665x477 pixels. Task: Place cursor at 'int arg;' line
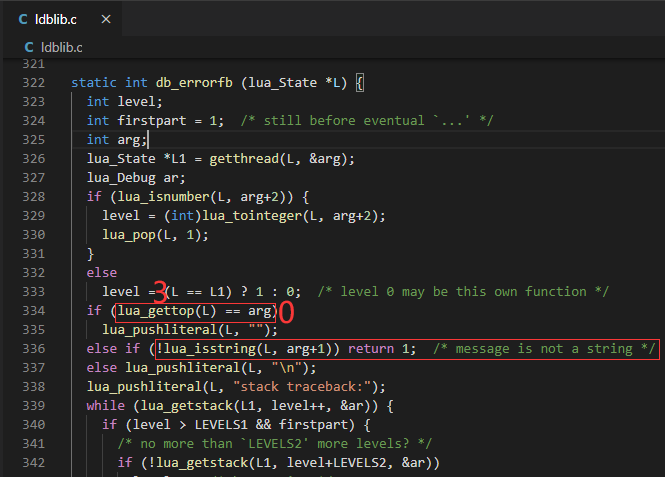click(x=117, y=139)
